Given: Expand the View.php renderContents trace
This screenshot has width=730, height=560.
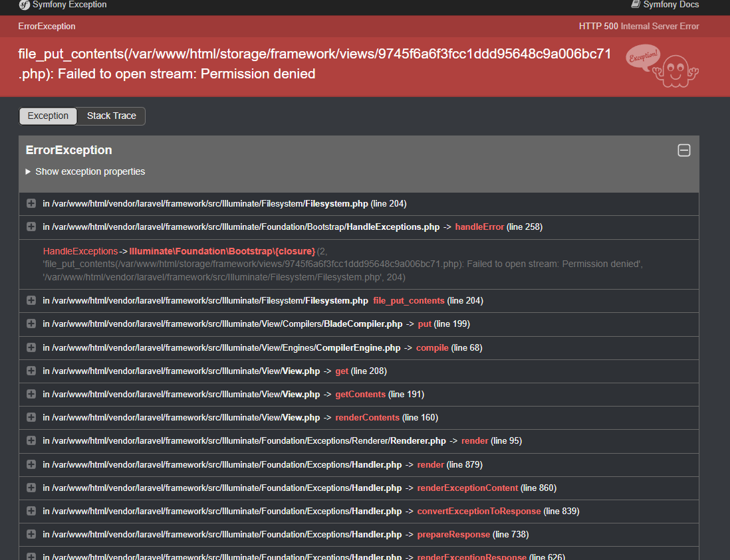Looking at the screenshot, I should tap(31, 417).
